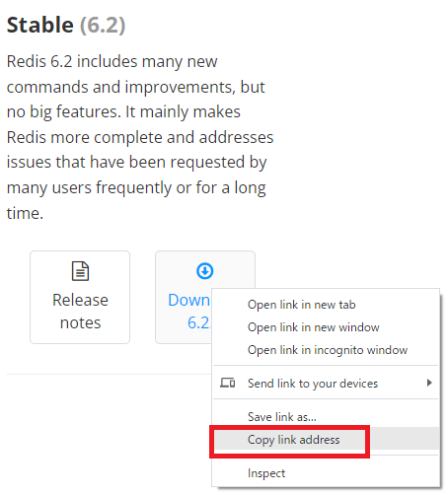This screenshot has height=495, width=448.
Task: Click the Redis 6.2 description paragraph
Action: [x=140, y=137]
